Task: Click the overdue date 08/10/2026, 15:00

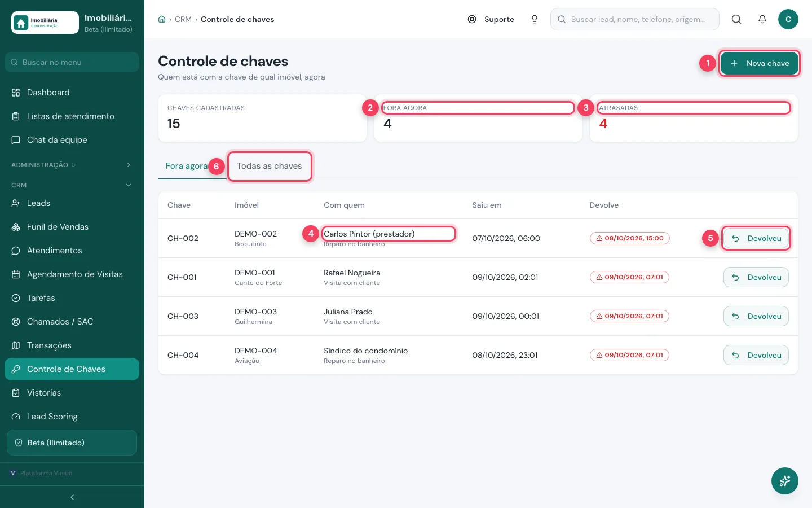Action: [x=629, y=238]
